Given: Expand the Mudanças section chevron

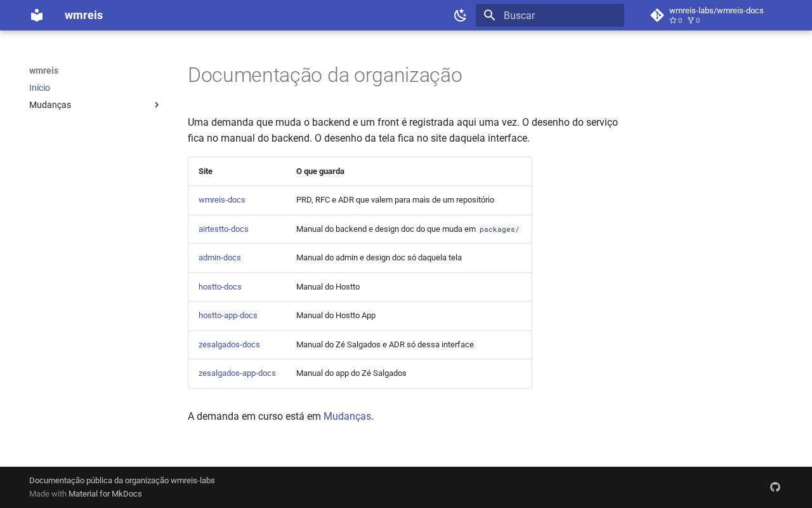Looking at the screenshot, I should tap(157, 105).
